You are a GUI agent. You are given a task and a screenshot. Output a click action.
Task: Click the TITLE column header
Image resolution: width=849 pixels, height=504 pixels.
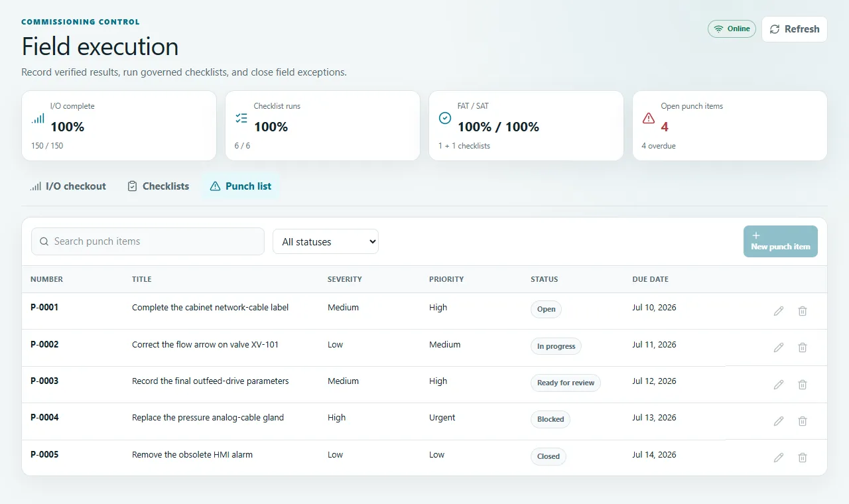(142, 279)
